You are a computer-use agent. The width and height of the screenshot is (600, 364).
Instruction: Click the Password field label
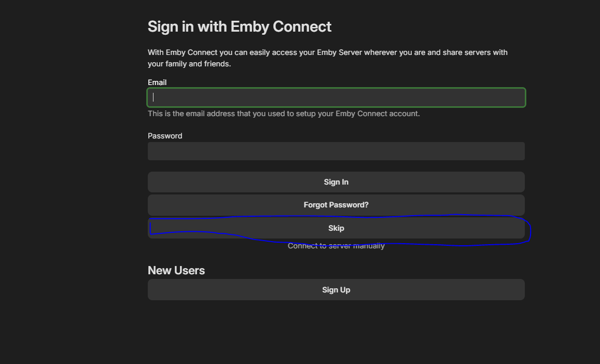pos(165,136)
